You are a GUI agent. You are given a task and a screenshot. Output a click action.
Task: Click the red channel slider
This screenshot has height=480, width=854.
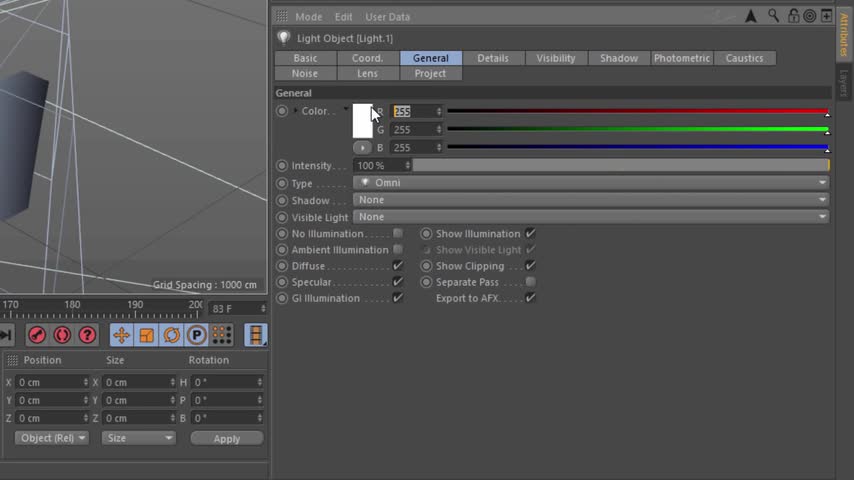(x=638, y=111)
